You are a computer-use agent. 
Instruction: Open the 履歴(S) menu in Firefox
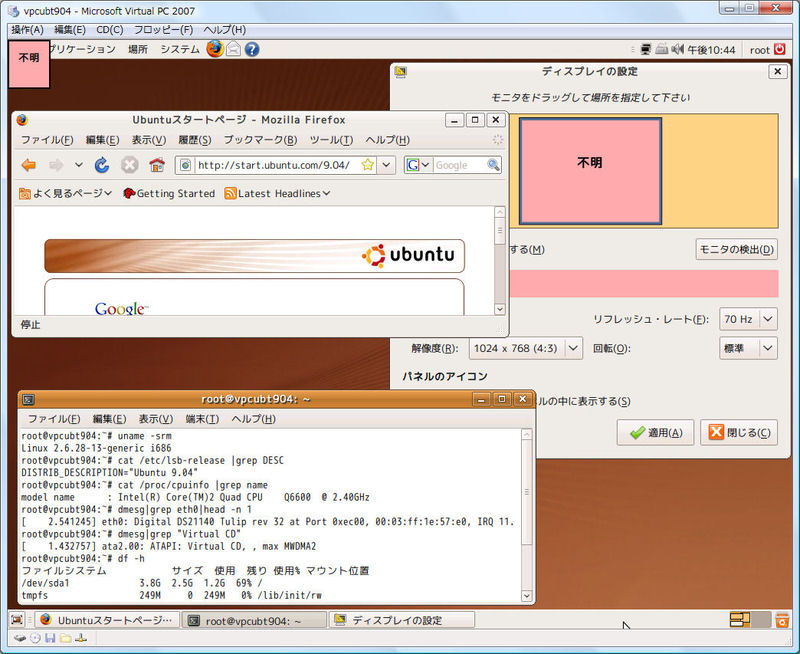(194, 140)
